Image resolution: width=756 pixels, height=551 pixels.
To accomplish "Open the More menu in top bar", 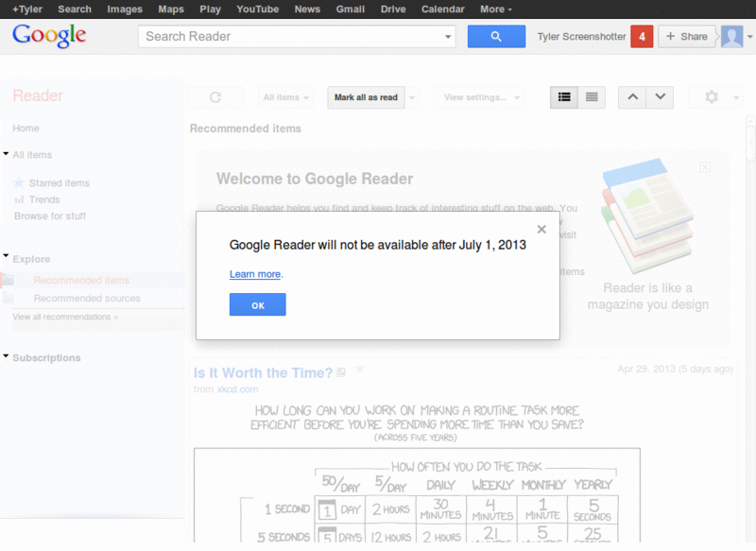I will (495, 9).
